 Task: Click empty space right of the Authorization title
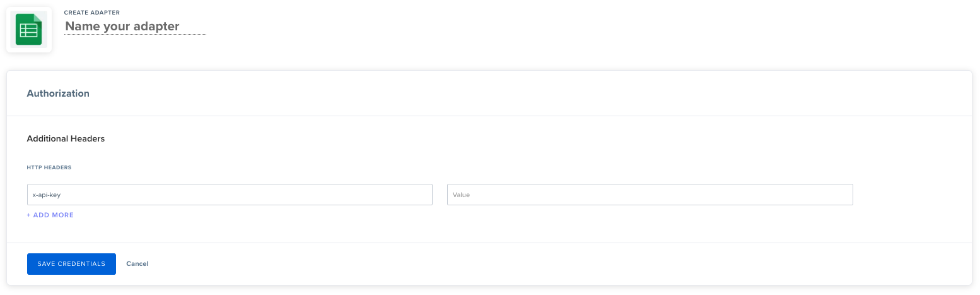(x=505, y=93)
